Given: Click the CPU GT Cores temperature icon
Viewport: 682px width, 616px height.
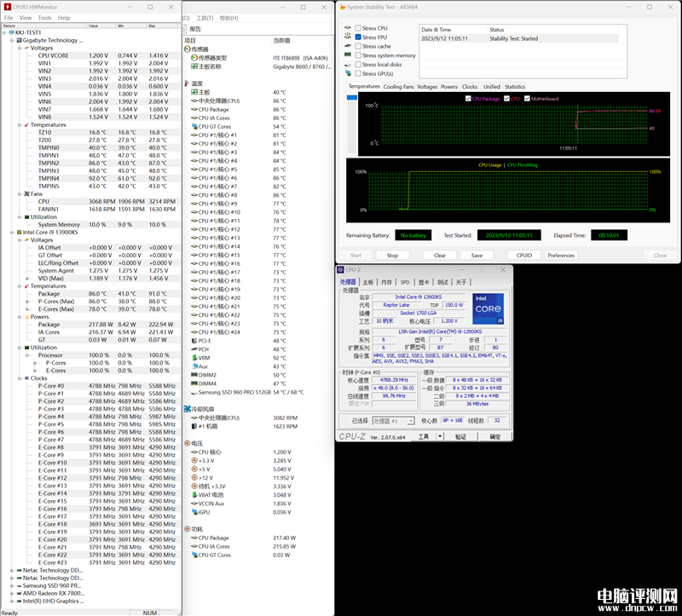Looking at the screenshot, I should 194,126.
